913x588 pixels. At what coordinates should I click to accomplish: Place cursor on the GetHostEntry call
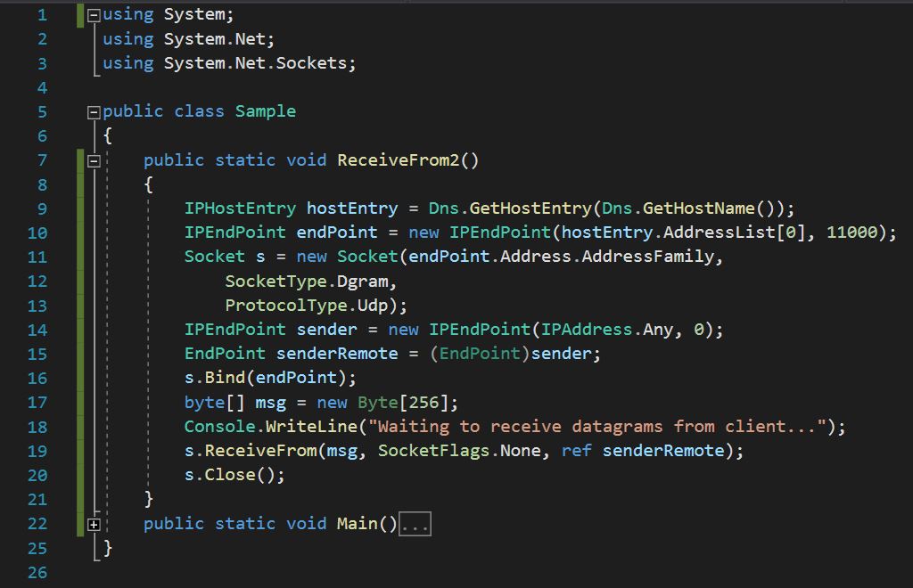pos(530,208)
